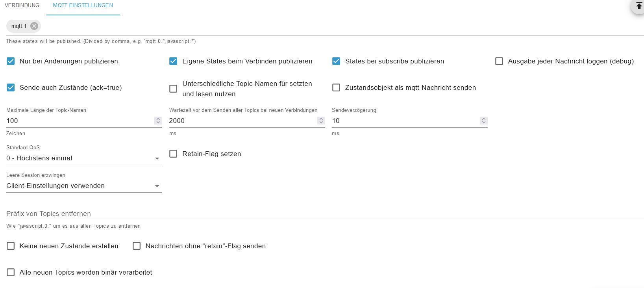Uncheck Sende auch Zustände (ack=true)
Image resolution: width=644 pixels, height=288 pixels.
tap(11, 87)
